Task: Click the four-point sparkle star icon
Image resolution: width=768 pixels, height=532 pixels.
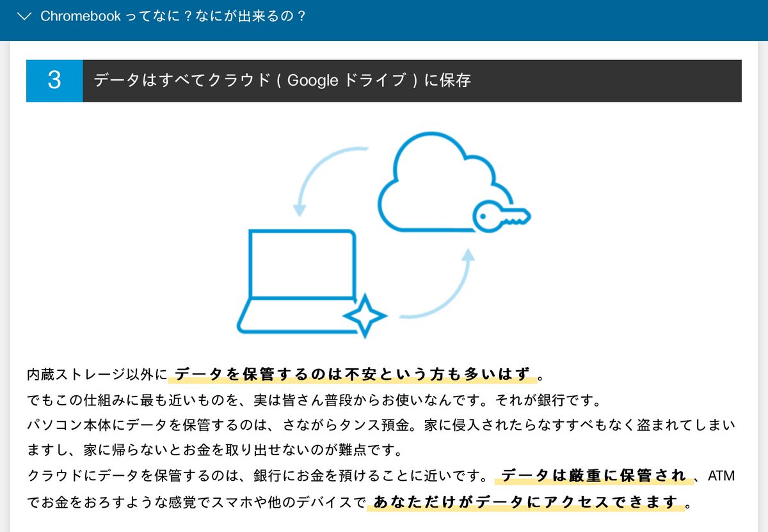Action: coord(365,315)
